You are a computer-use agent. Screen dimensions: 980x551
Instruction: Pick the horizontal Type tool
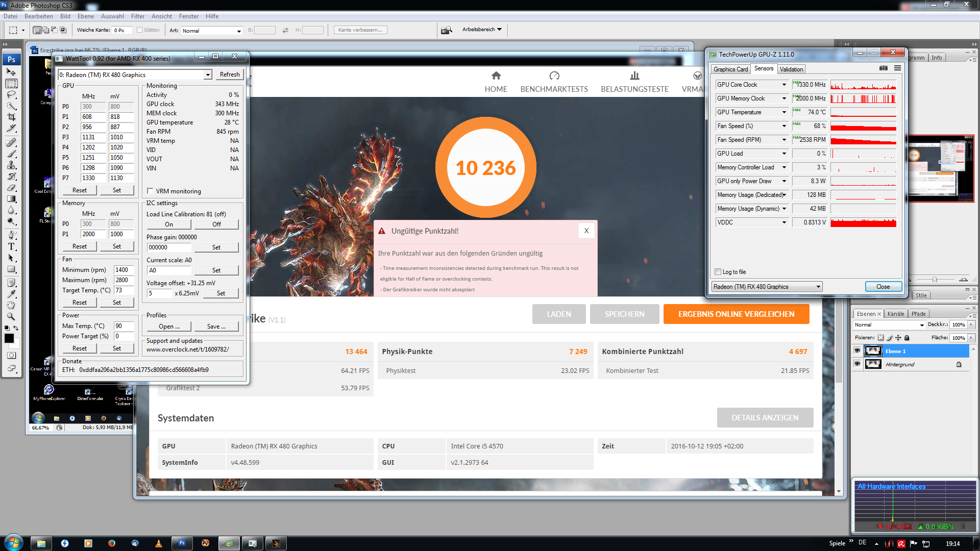tap(11, 246)
